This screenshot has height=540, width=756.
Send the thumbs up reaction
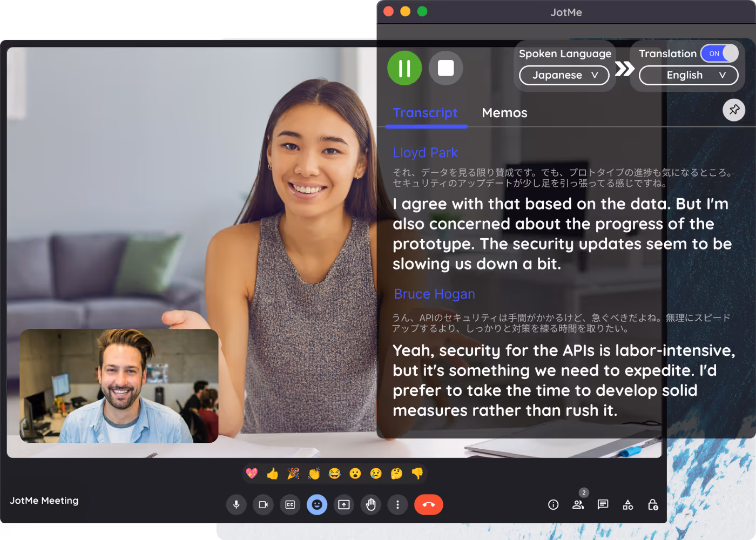click(x=273, y=474)
